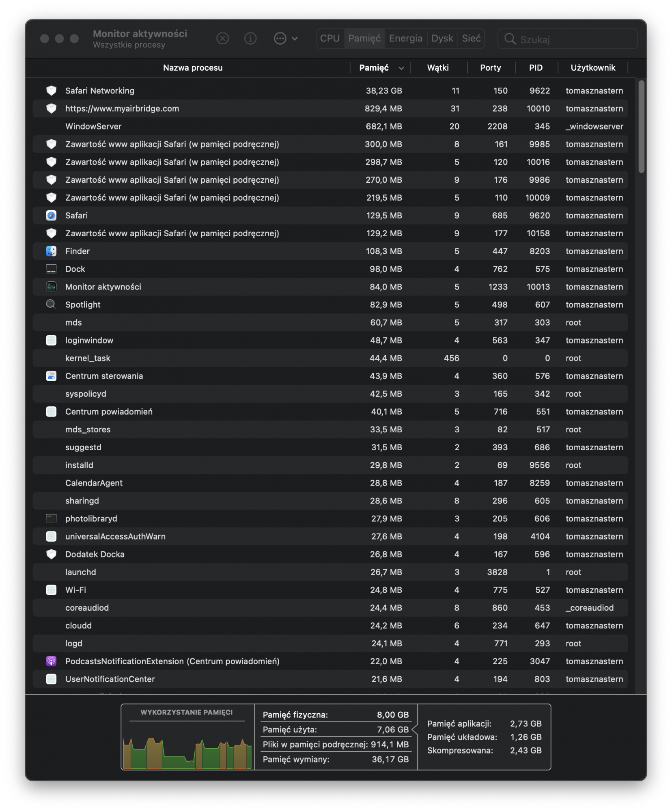Viewport: 672px width, 812px height.
Task: Sort by the Wątki column header
Action: tap(438, 68)
